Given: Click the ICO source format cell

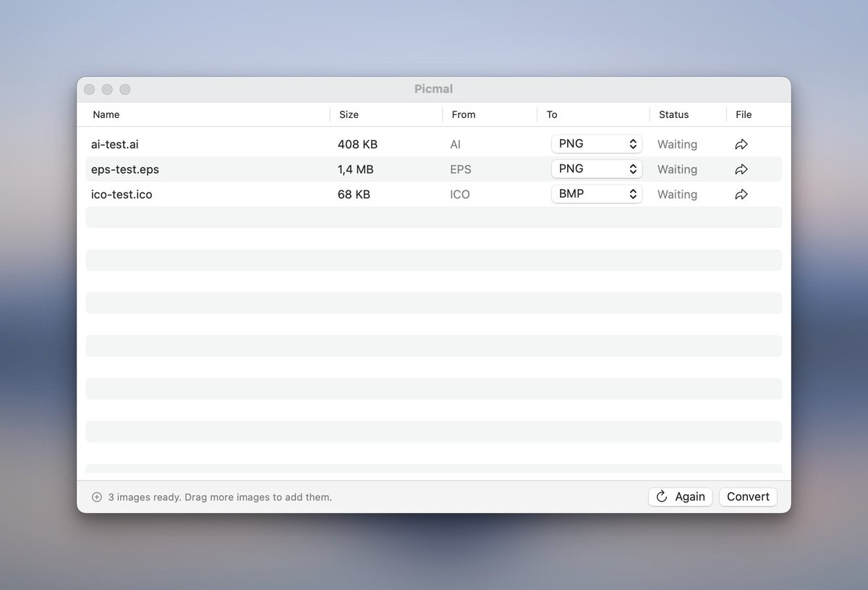Looking at the screenshot, I should [x=459, y=194].
